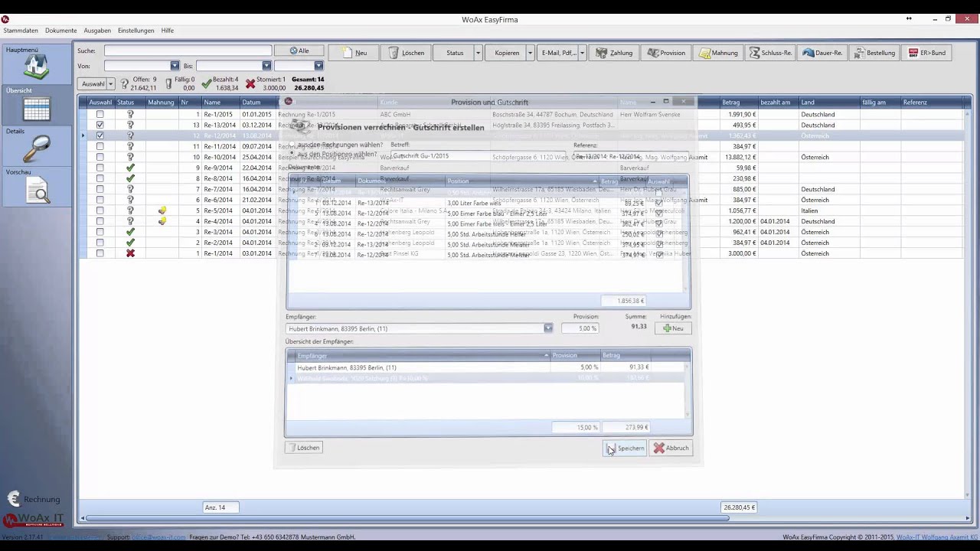The height and width of the screenshot is (551, 980).
Task: Click the Provision toolbar button
Action: coord(666,53)
